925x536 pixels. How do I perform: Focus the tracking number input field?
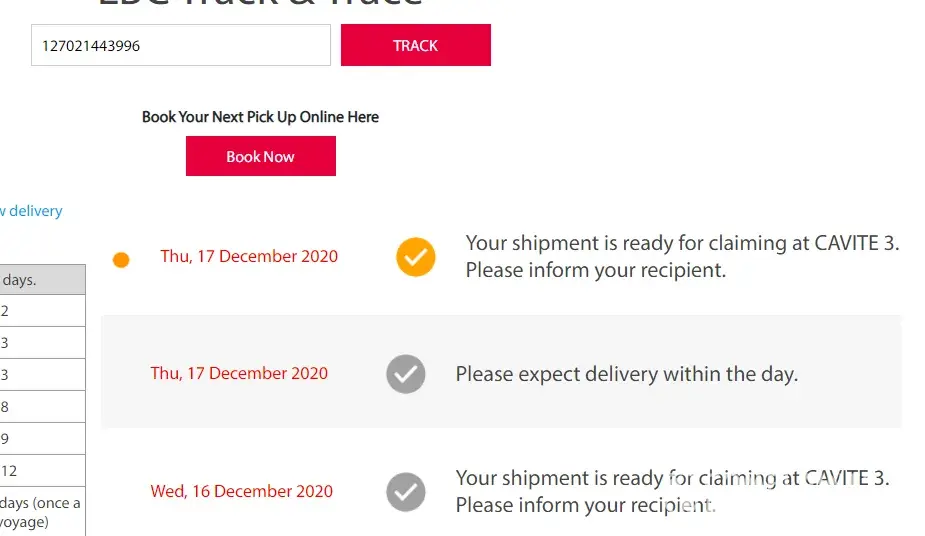point(181,46)
